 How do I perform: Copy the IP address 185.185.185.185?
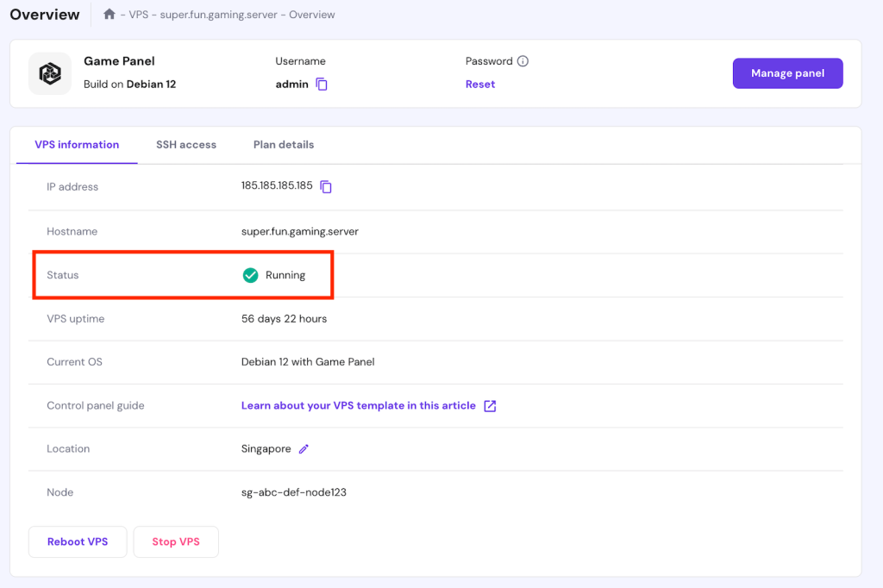click(x=326, y=186)
